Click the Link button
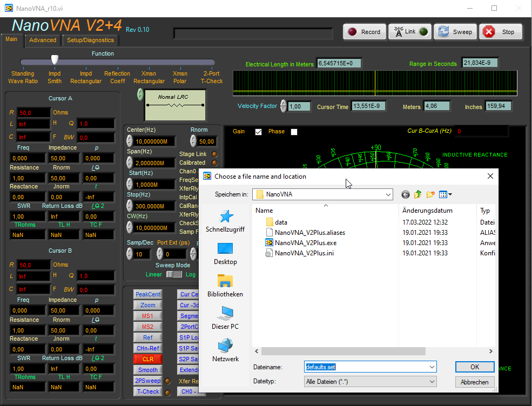Viewport: 532px width, 406px height. [x=410, y=32]
